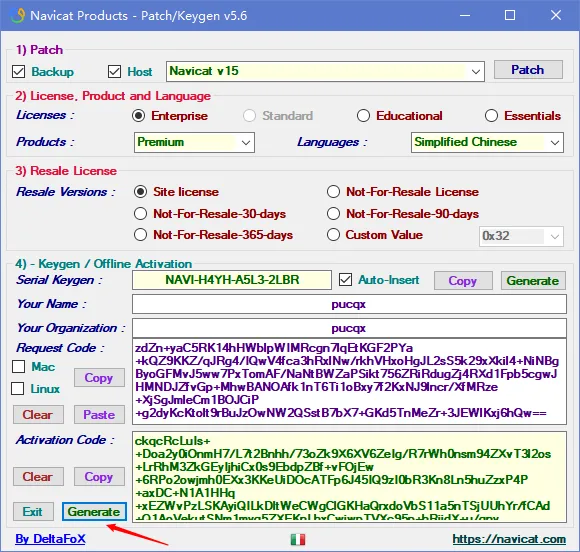
Task: Clear the Request Code
Action: pos(38,414)
